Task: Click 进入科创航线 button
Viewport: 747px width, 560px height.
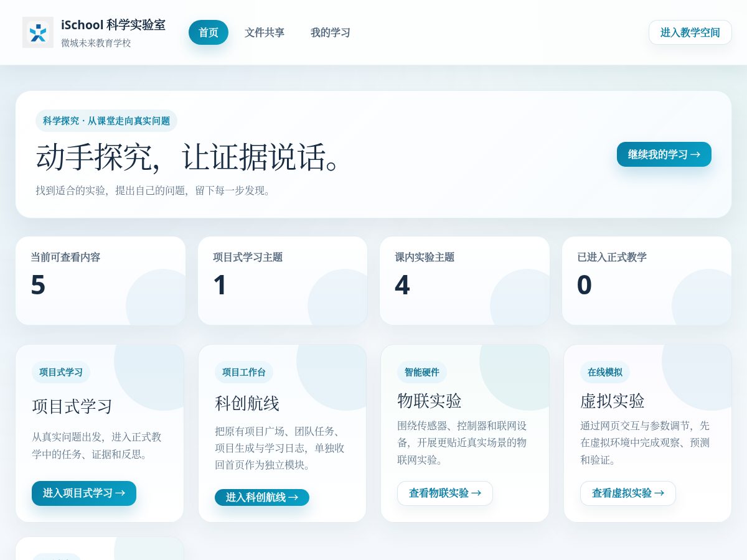Action: click(262, 497)
